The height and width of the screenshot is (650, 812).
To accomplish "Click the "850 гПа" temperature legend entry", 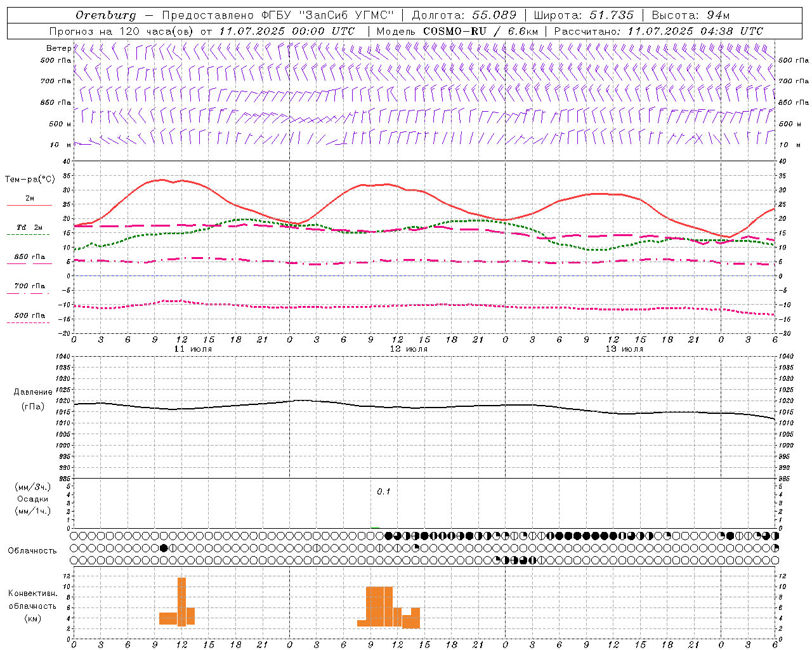I will point(30,257).
